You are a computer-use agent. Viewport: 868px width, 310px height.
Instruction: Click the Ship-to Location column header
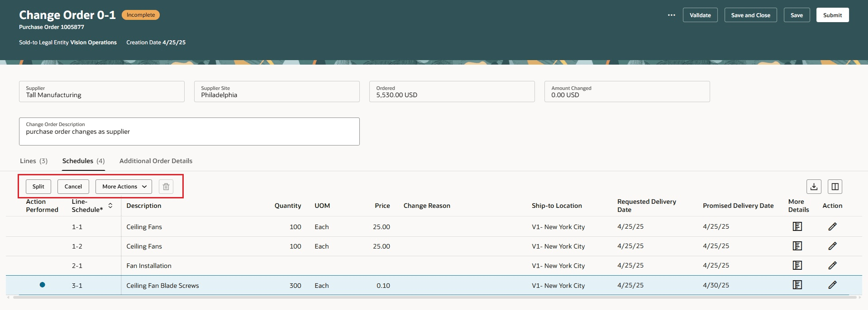[x=557, y=206]
